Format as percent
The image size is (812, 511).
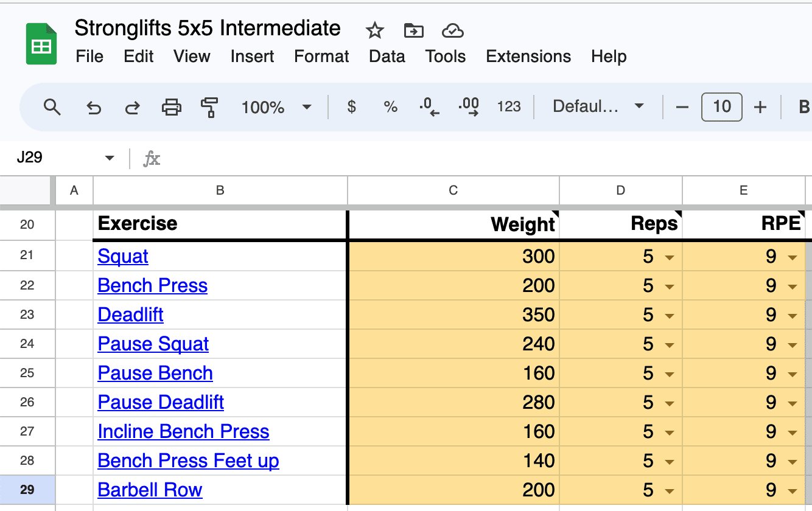point(390,108)
